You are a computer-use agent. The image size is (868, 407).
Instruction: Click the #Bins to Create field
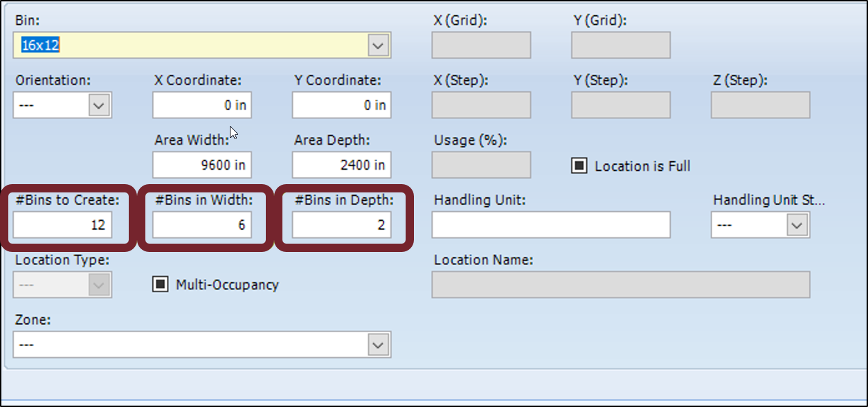[62, 225]
